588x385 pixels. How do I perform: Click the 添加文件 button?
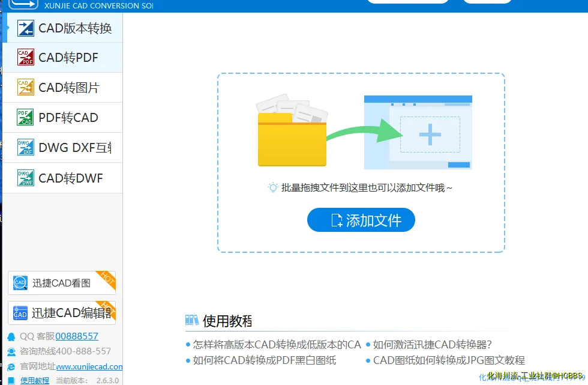point(361,220)
